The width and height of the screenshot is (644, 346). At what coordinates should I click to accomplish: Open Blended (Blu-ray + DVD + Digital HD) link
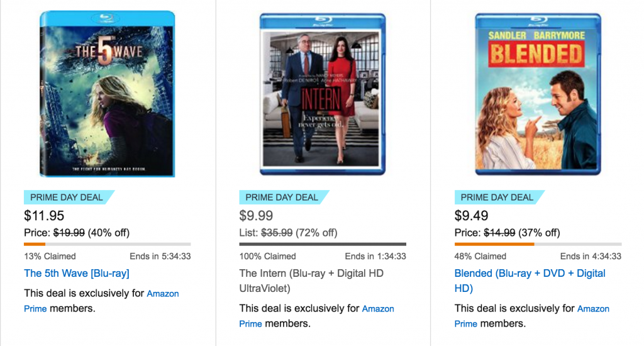click(530, 281)
